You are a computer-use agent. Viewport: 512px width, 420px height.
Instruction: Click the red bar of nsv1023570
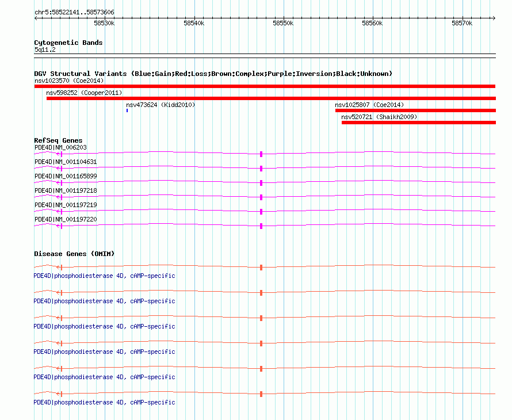tap(265, 86)
